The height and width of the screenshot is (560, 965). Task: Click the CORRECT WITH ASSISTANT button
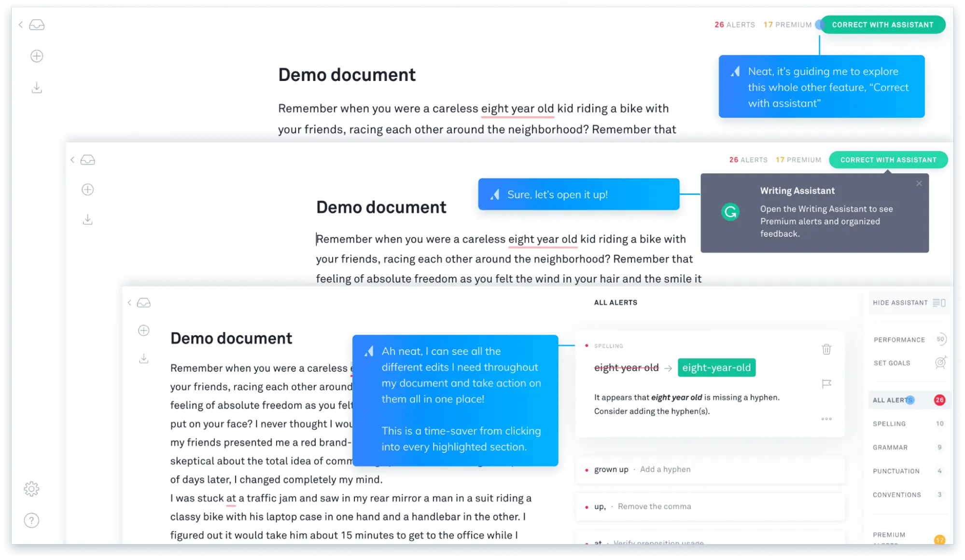(881, 25)
